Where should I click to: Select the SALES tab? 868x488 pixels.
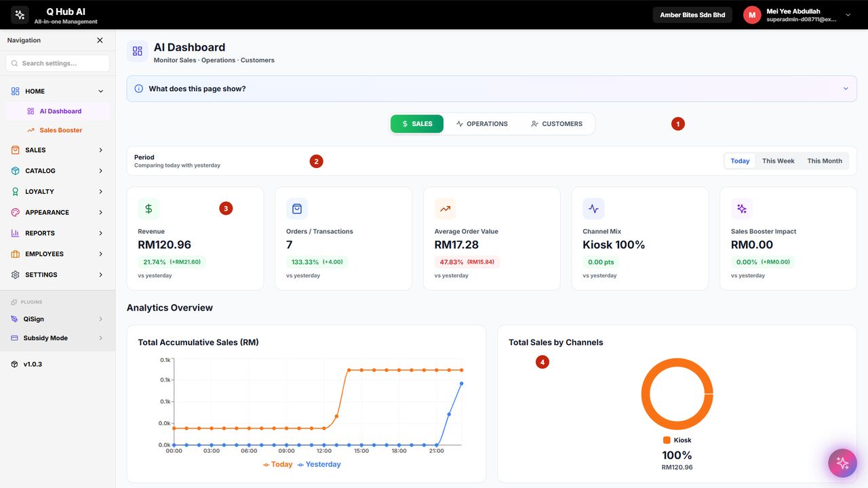(x=416, y=124)
